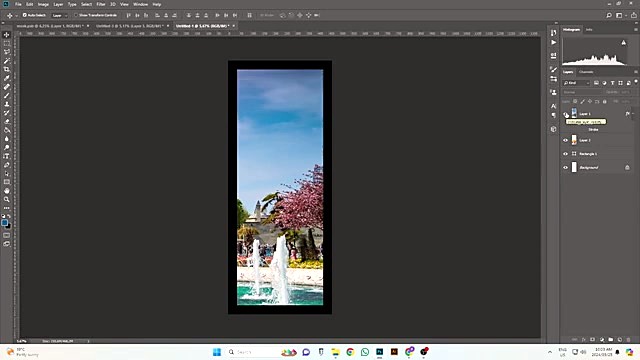Open the Layer menu
Image resolution: width=640 pixels, height=360 pixels.
click(58, 4)
